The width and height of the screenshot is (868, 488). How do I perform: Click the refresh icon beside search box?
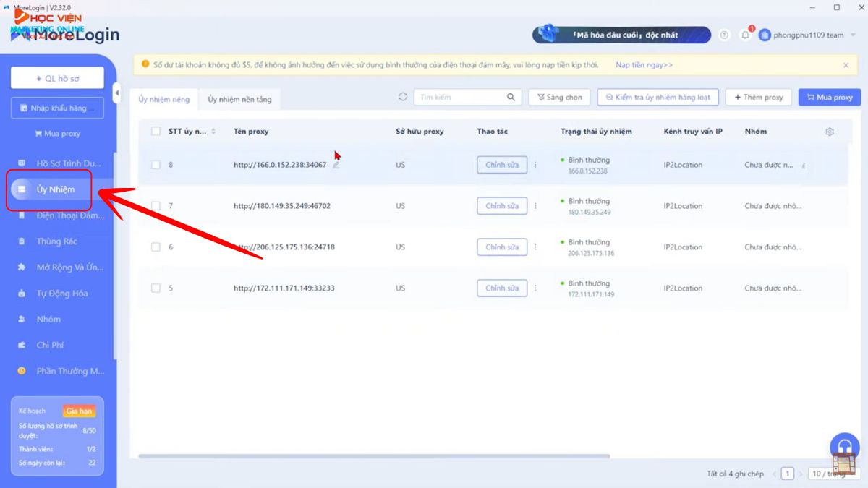point(403,97)
